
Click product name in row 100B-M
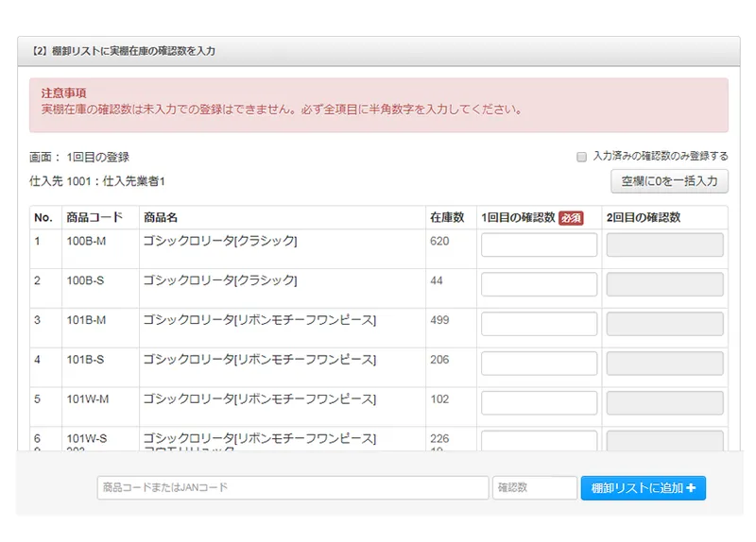coord(220,241)
